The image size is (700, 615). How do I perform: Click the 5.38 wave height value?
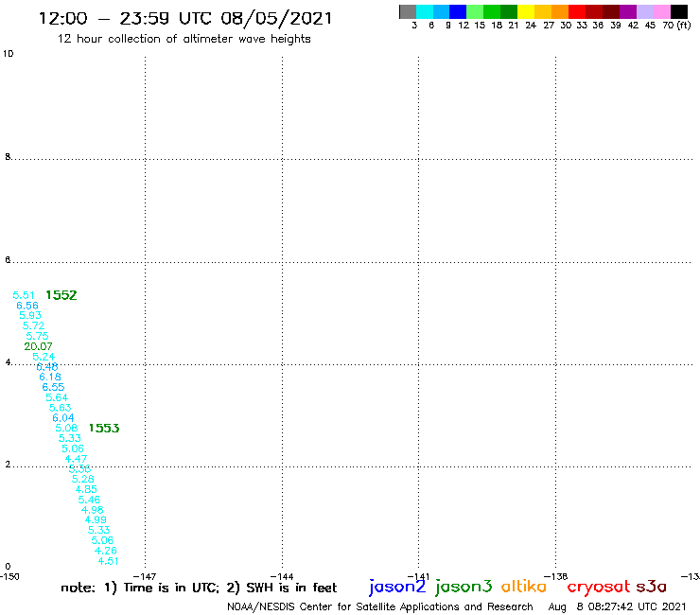pos(79,469)
